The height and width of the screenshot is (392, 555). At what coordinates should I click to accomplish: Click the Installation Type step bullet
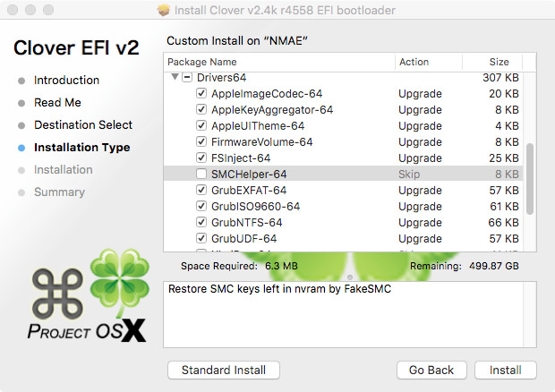tap(21, 148)
